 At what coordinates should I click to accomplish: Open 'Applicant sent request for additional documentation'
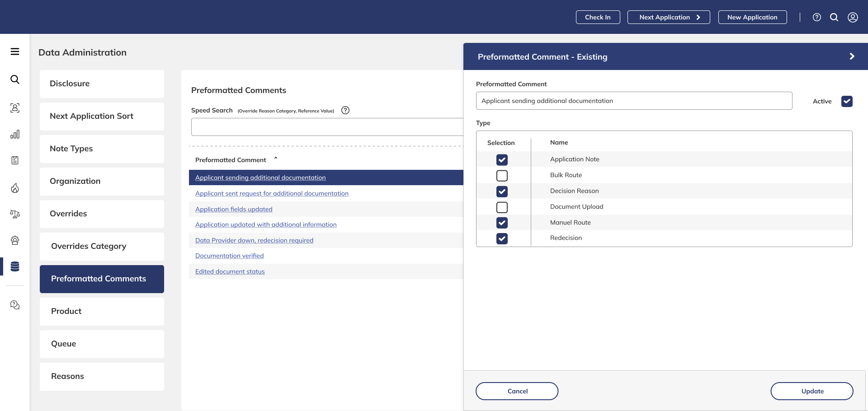pyautogui.click(x=272, y=193)
